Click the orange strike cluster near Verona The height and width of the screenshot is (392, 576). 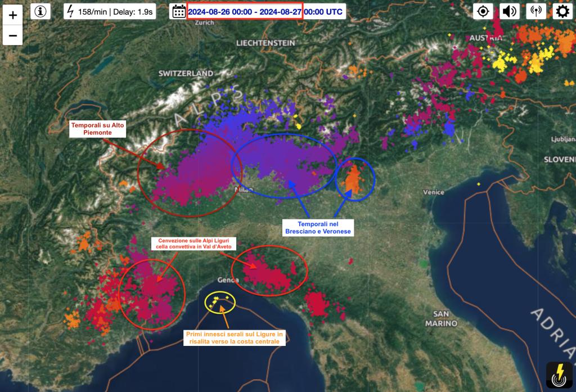coord(353,179)
